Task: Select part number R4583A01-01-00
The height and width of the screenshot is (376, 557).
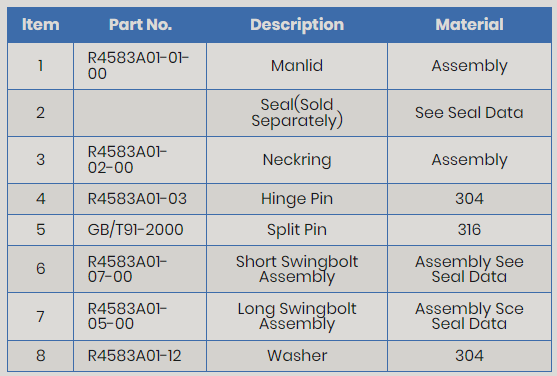Action: coord(138,66)
